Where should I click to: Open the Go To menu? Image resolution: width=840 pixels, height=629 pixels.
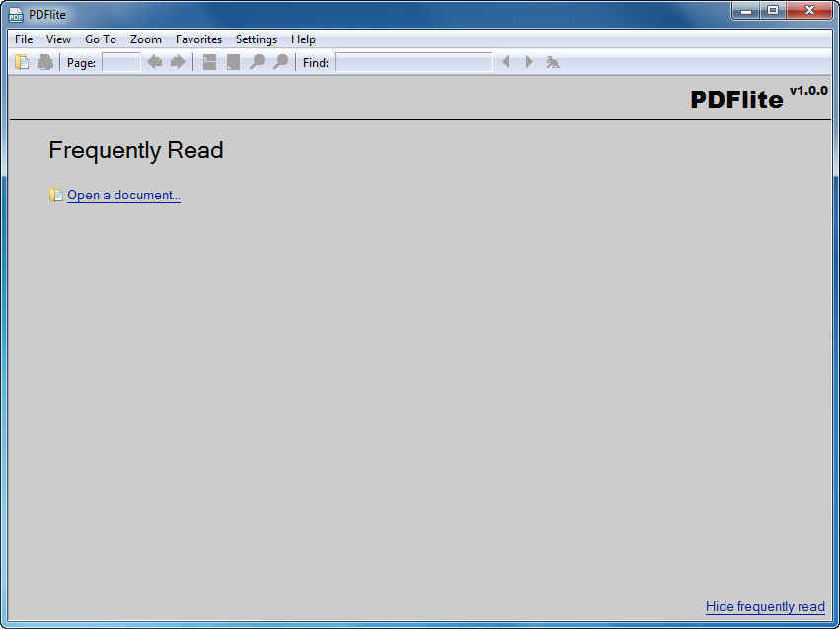tap(100, 39)
